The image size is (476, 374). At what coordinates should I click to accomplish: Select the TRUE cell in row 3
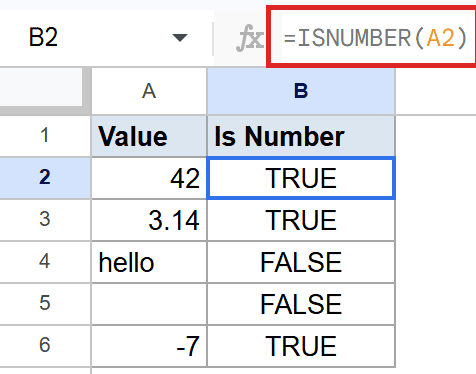pyautogui.click(x=301, y=220)
